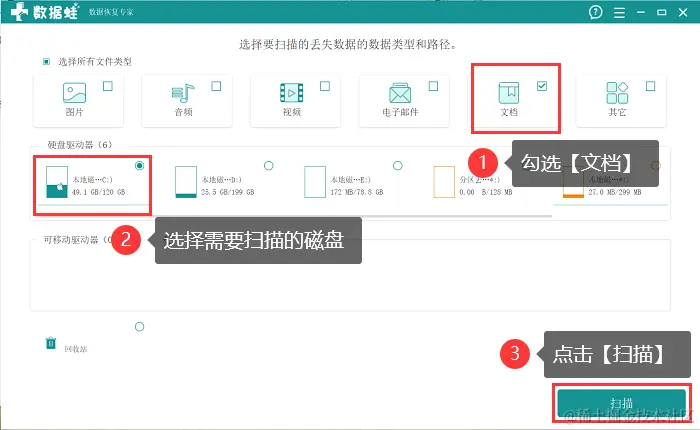
Task: Click the E: local disk drive icon
Action: pyautogui.click(x=315, y=182)
